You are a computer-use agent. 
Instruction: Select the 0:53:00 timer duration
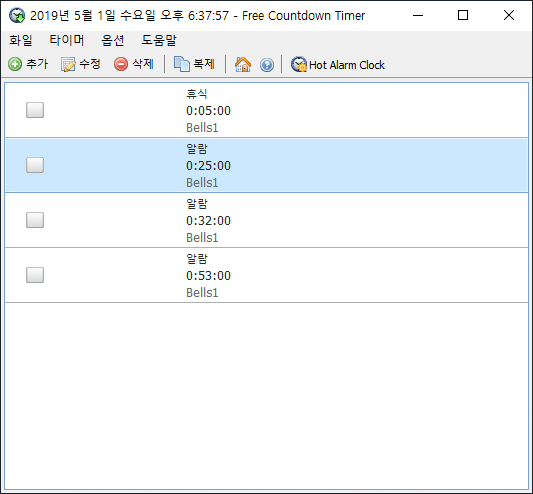pos(208,276)
